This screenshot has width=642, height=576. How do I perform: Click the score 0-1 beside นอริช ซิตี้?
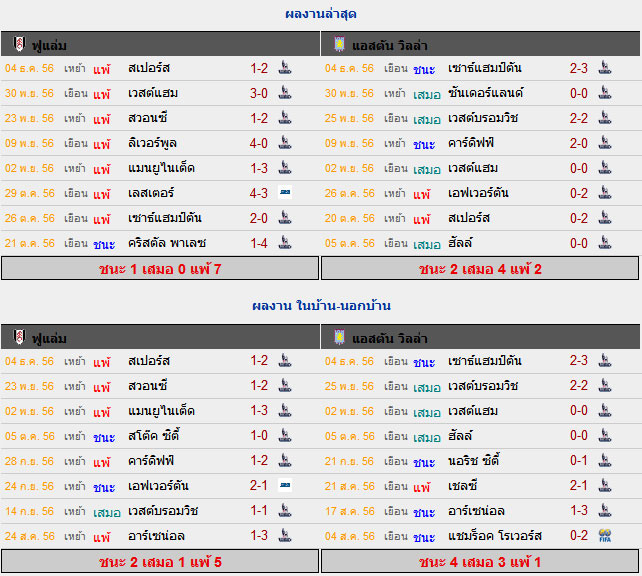[579, 460]
